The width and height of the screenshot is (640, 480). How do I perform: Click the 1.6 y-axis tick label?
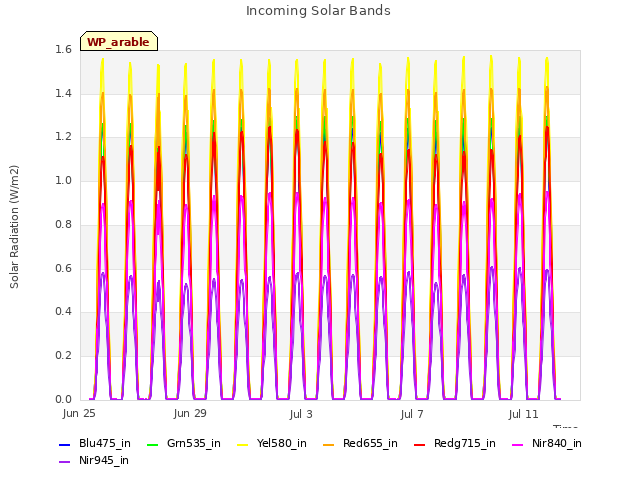point(64,50)
